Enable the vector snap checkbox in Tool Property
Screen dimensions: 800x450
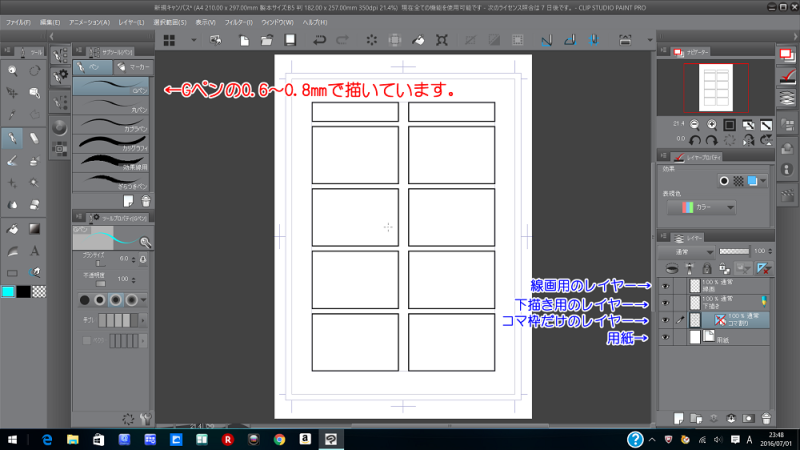coord(87,341)
